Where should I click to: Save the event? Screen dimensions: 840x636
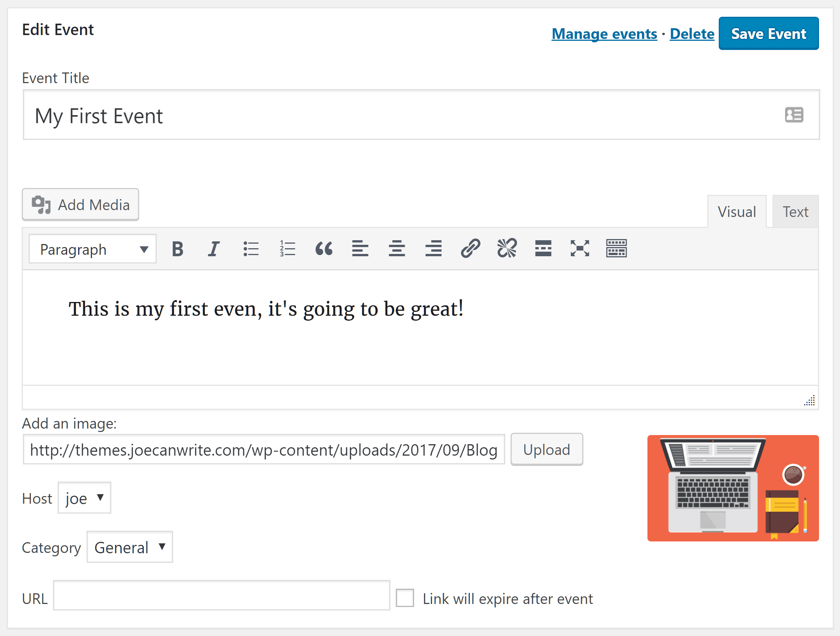(768, 34)
